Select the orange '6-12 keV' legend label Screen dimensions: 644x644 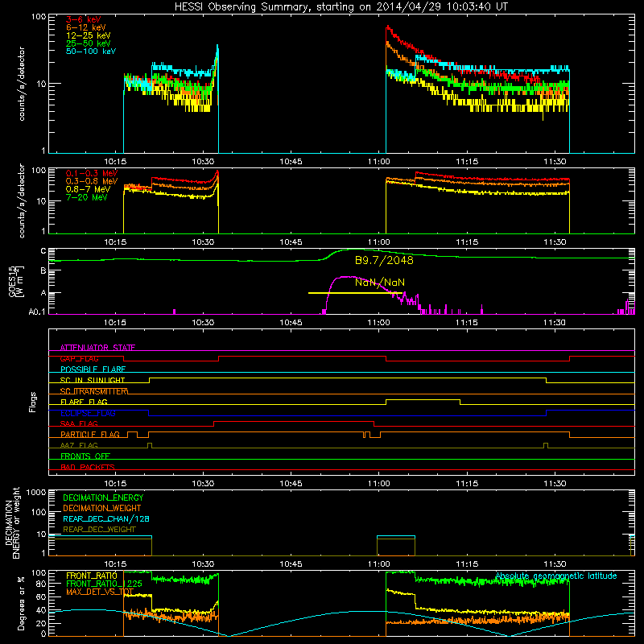pos(86,27)
